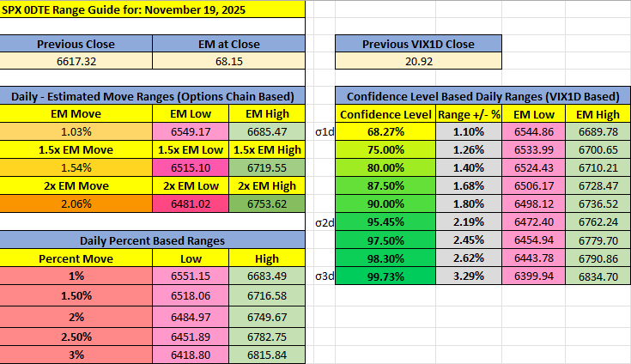The image size is (631, 364).
Task: Select the 2.06% cell
Action: point(76,203)
